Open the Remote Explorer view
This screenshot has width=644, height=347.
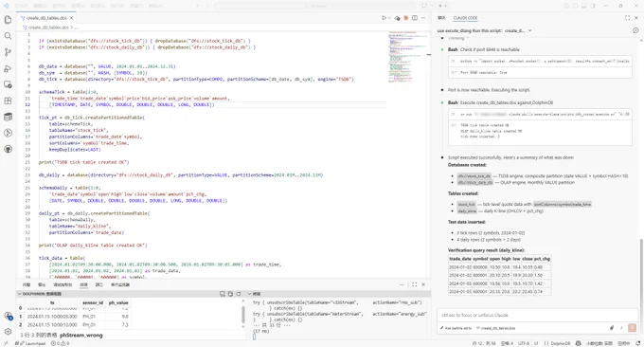click(8, 84)
